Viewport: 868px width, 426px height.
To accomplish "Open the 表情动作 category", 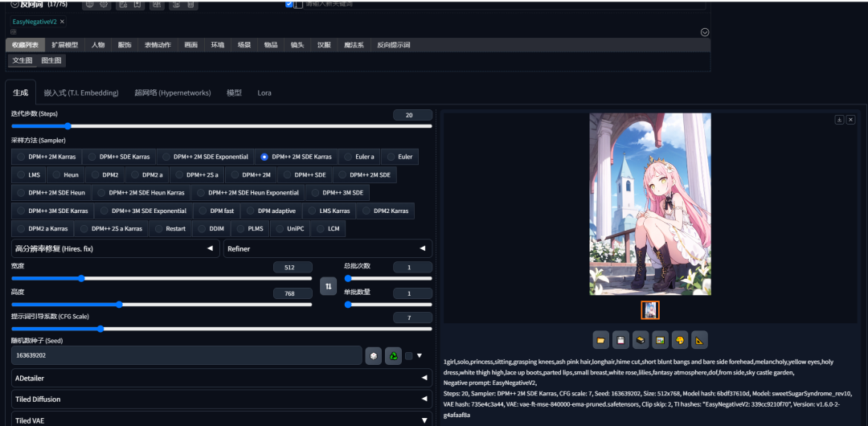I will 158,45.
